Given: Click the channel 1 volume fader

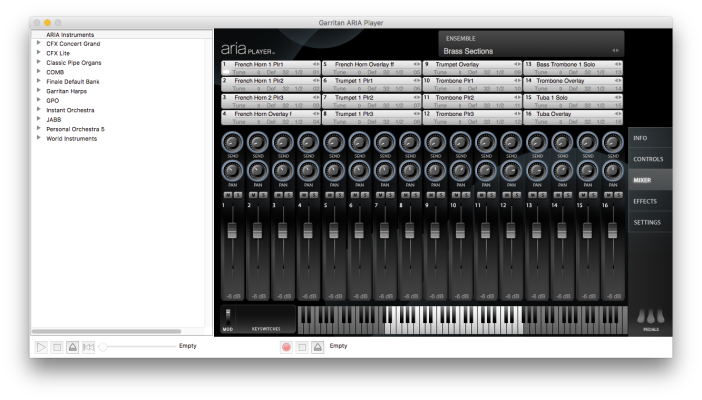Looking at the screenshot, I should 232,230.
